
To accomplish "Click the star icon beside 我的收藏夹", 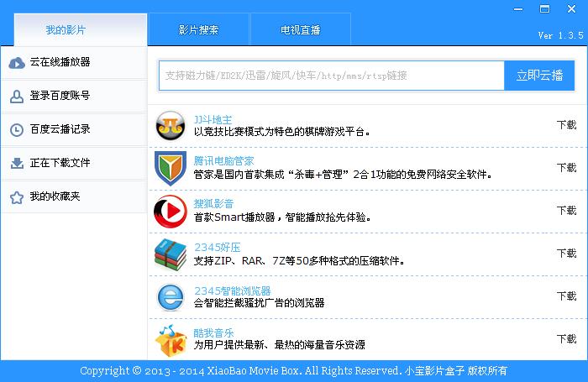I will click(16, 197).
